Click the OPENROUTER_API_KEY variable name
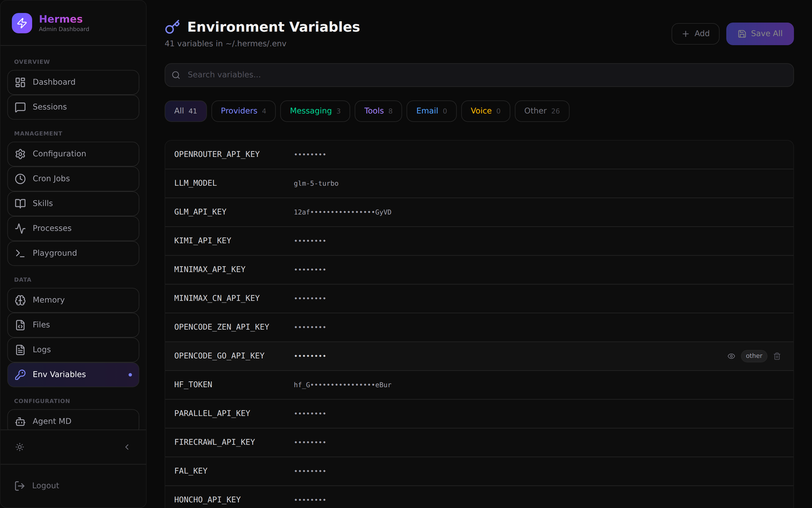This screenshot has width=812, height=508. pyautogui.click(x=217, y=155)
